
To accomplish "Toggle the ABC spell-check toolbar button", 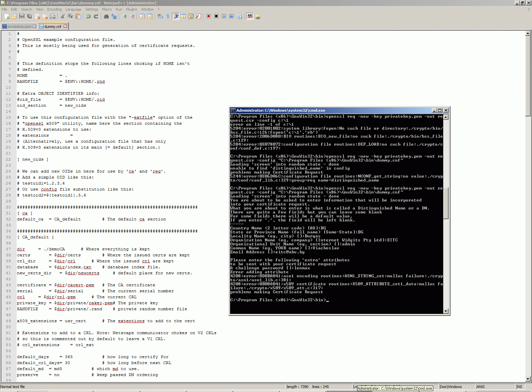I will pyautogui.click(x=250, y=16).
